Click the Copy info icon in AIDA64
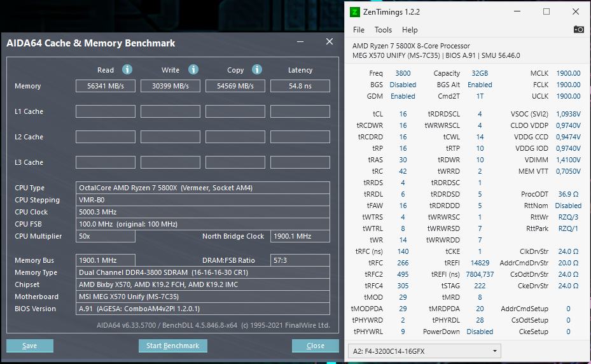The width and height of the screenshot is (591, 364). point(257,70)
